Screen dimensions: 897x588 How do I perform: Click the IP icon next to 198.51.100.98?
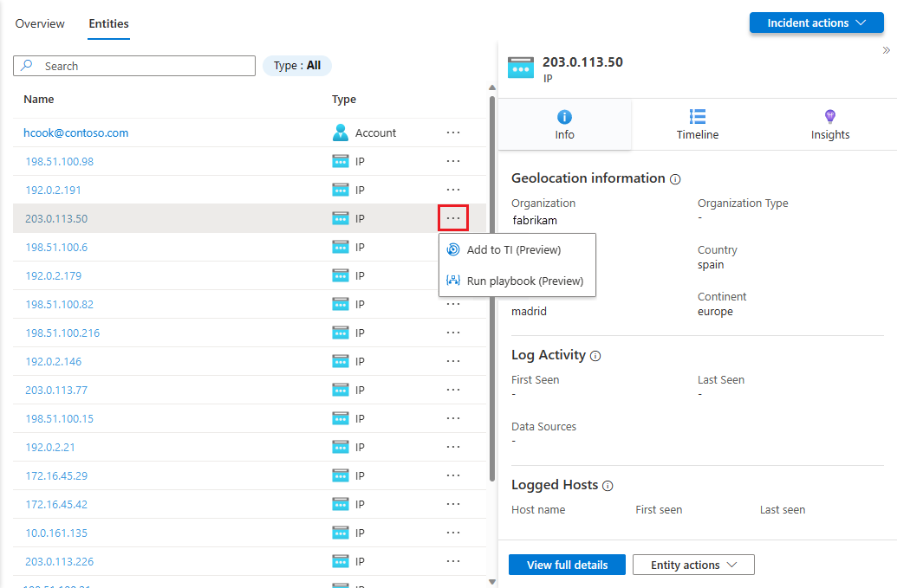[x=341, y=161]
